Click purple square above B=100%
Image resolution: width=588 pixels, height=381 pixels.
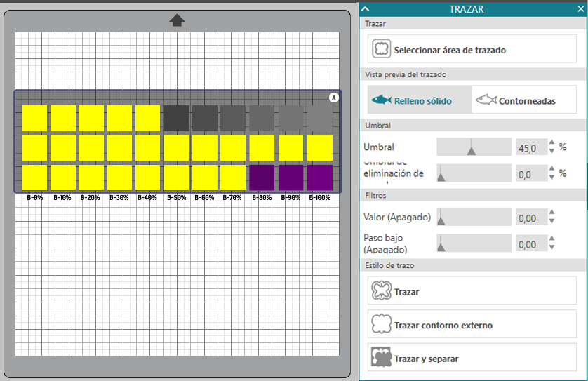[x=320, y=178]
